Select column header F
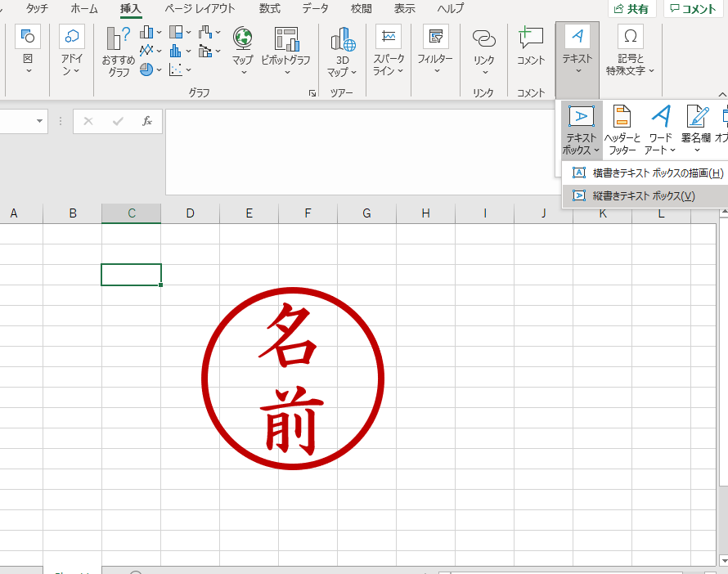The height and width of the screenshot is (574, 728). (308, 213)
